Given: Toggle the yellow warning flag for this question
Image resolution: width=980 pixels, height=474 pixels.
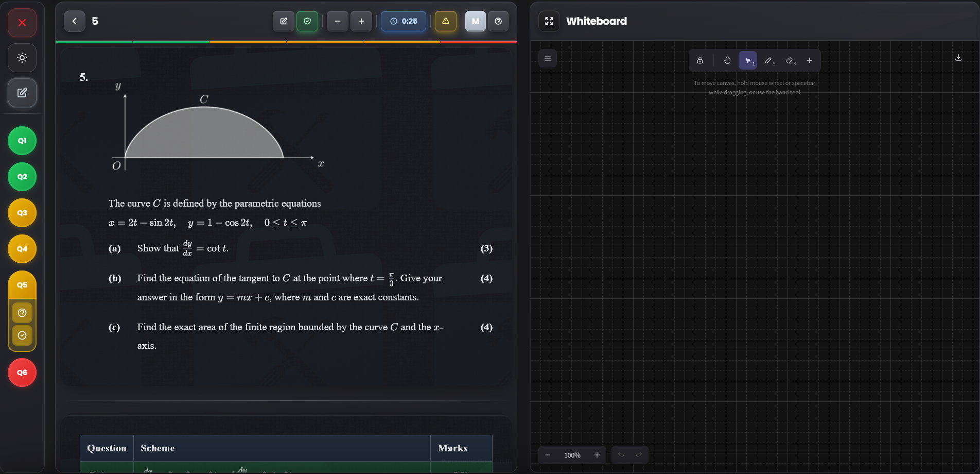Looking at the screenshot, I should [445, 21].
